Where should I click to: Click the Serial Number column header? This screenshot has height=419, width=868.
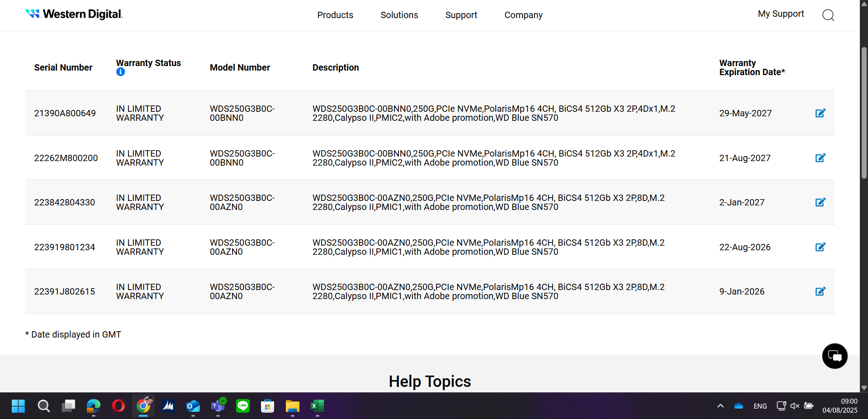[63, 67]
